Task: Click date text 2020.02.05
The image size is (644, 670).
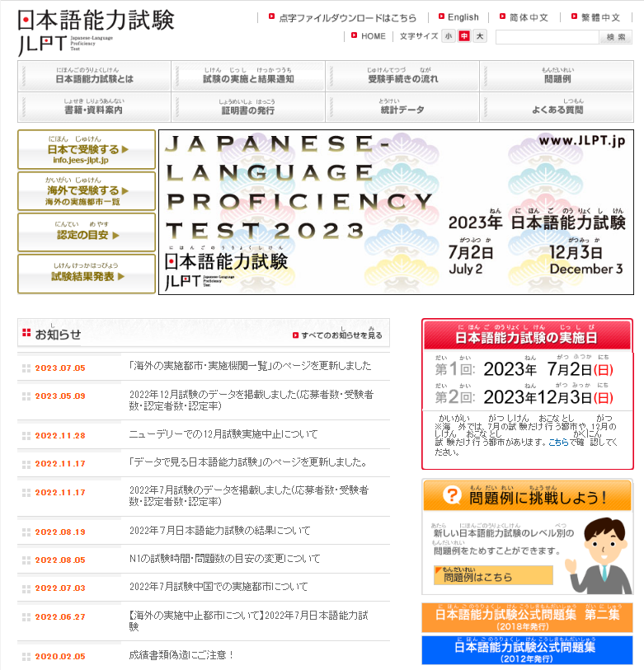Action: click(x=60, y=656)
